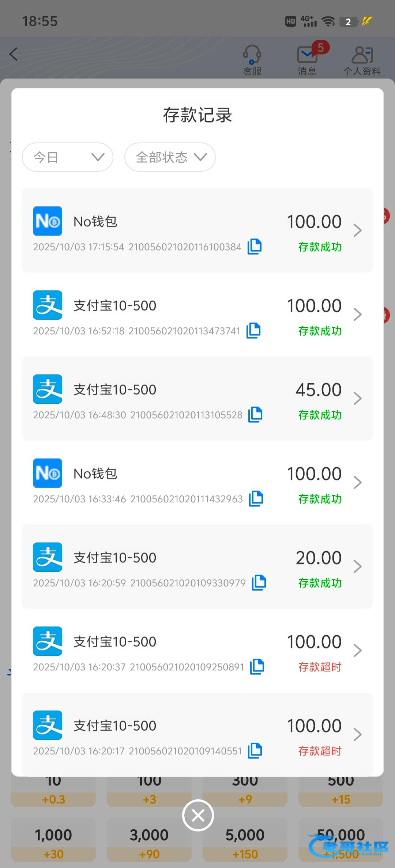
Task: Open the 16:20:17 存款超时 deposit record
Action: point(197,734)
